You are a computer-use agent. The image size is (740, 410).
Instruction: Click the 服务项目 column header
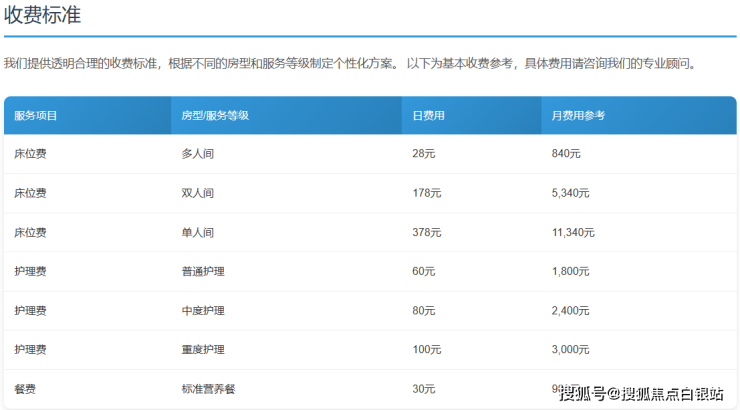click(x=36, y=116)
